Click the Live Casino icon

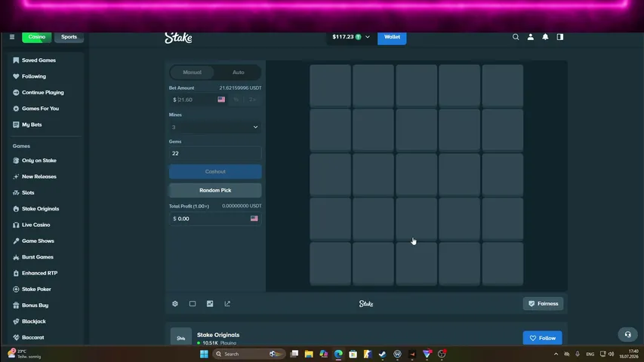tap(16, 225)
